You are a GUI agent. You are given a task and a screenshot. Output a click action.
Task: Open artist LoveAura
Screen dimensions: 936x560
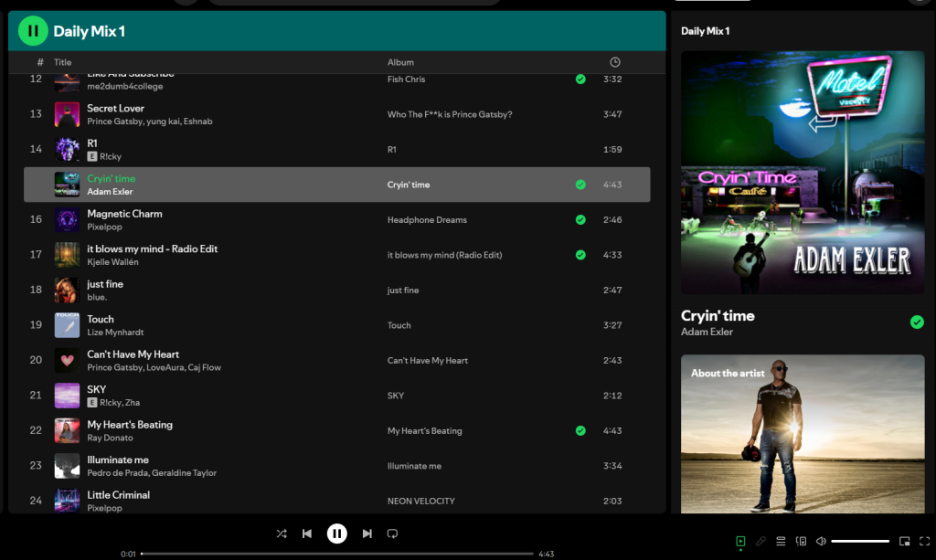(165, 367)
